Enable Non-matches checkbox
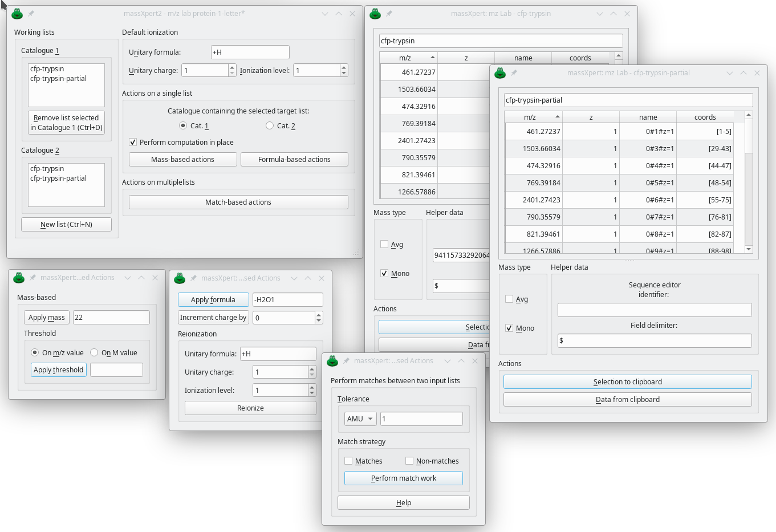This screenshot has height=532, width=776. point(409,461)
